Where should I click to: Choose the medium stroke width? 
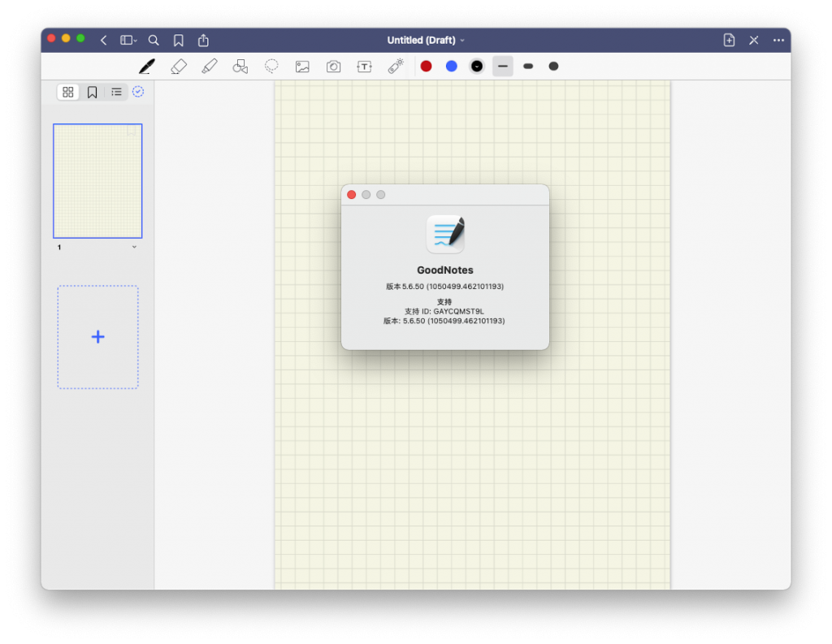click(x=528, y=67)
